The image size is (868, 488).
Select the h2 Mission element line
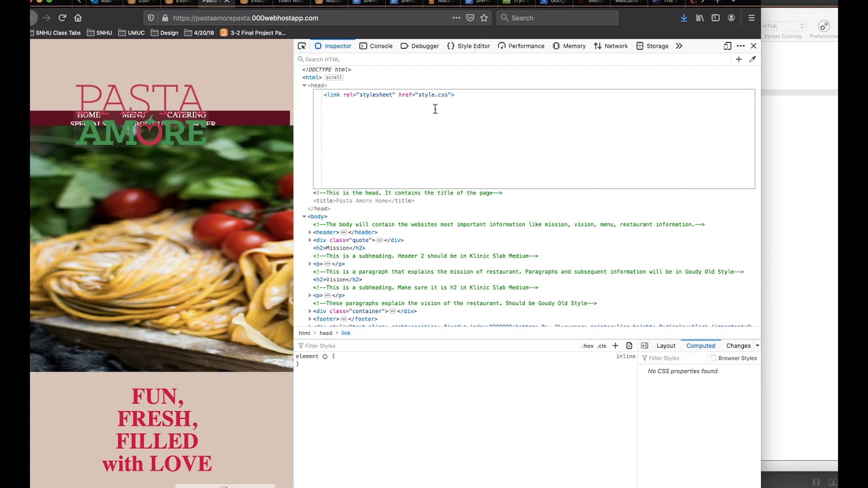[339, 248]
